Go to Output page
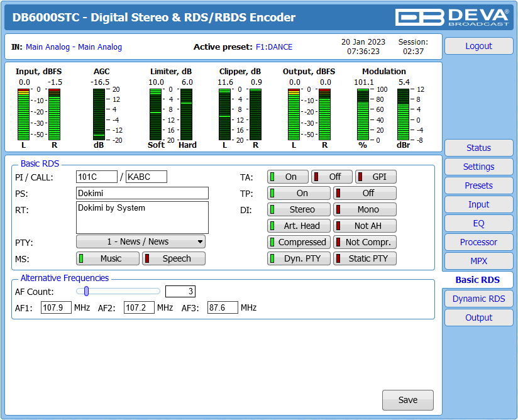The width and height of the screenshot is (518, 420). pos(478,318)
